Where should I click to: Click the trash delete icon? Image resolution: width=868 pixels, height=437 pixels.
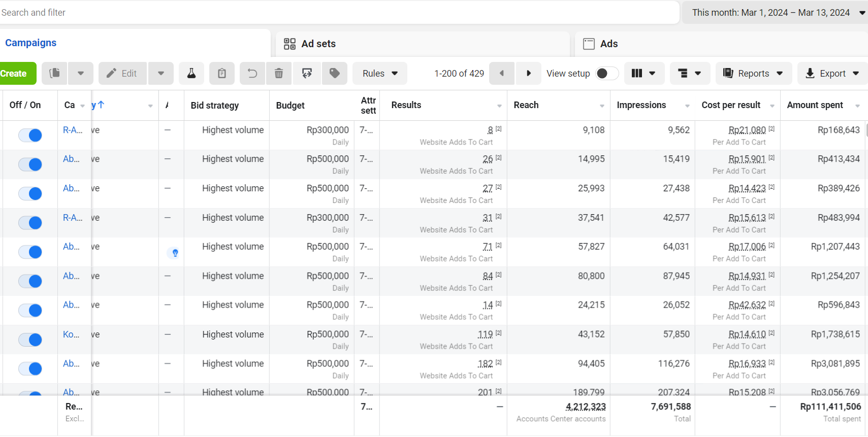coord(279,74)
